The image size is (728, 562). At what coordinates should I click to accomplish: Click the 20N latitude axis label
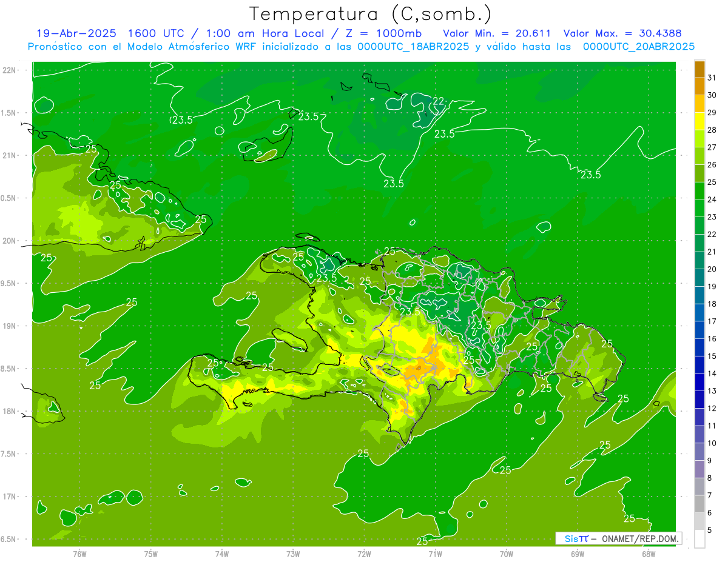[10, 241]
